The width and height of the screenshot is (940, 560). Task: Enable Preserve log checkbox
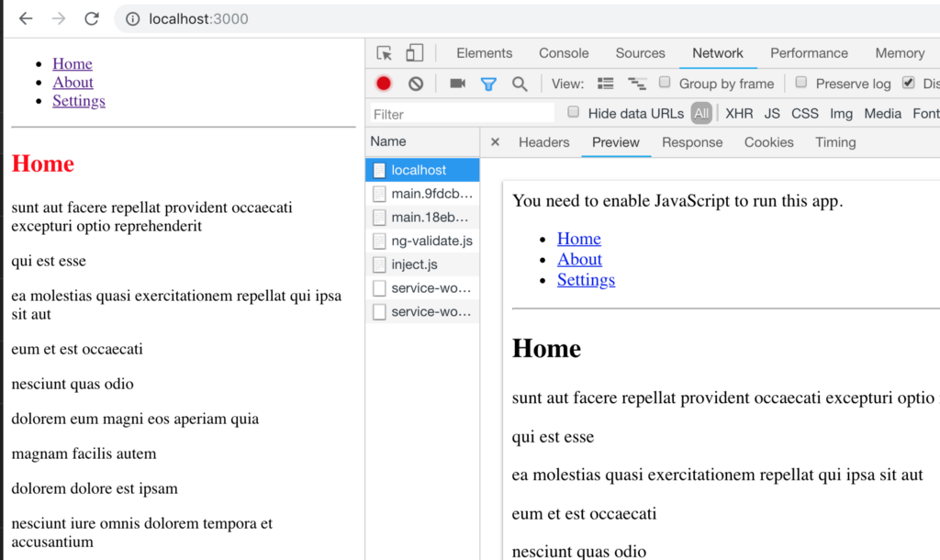pos(801,83)
